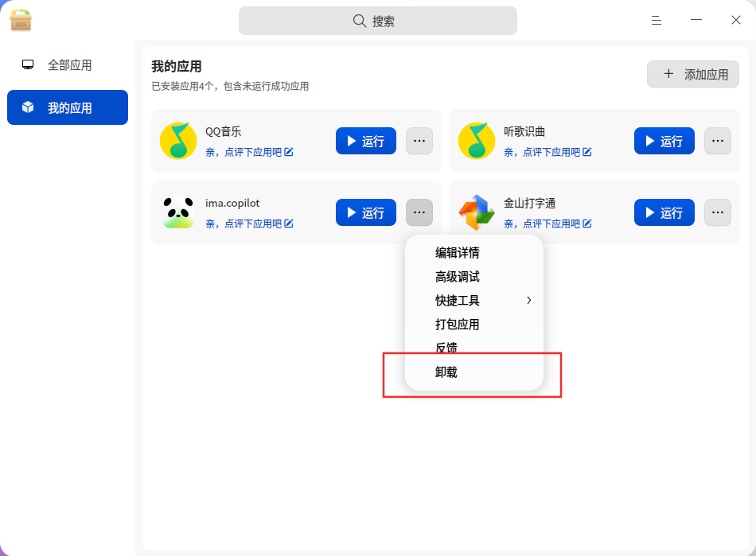Choose 高级调试 from the context menu
Screen dimensions: 756x556
474,277
